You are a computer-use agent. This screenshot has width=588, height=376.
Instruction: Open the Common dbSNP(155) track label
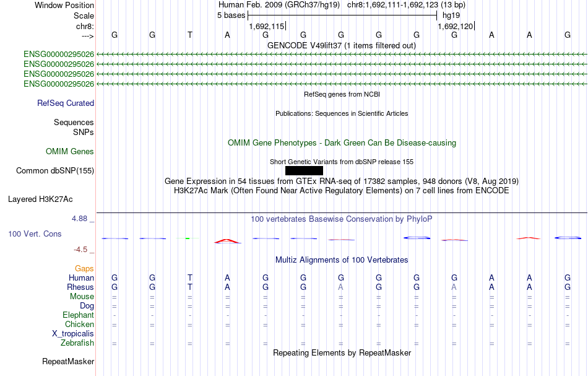(x=55, y=171)
